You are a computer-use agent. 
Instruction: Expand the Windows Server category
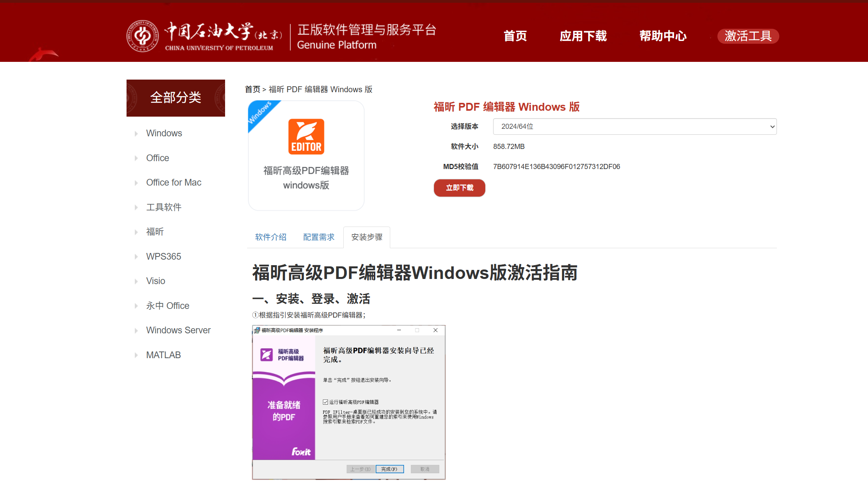pyautogui.click(x=178, y=330)
